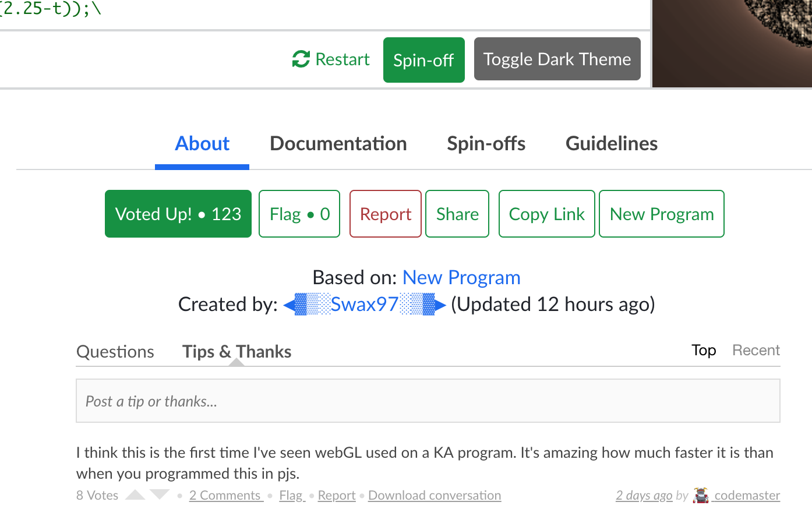Expand the 2 Comments link
The width and height of the screenshot is (812, 509).
click(226, 495)
